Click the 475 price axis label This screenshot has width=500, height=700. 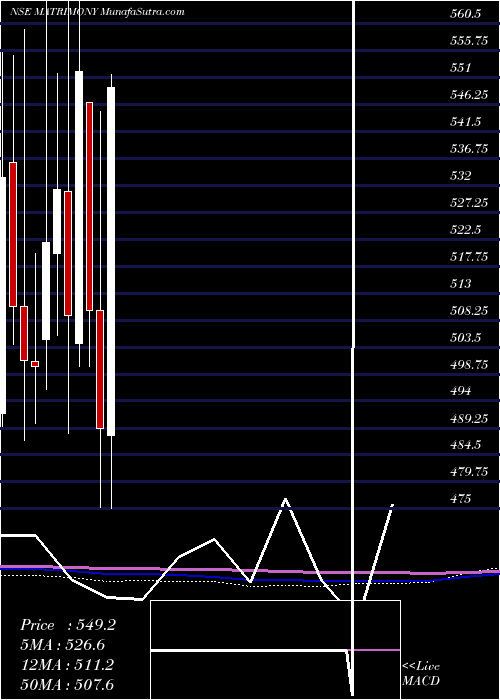[460, 499]
